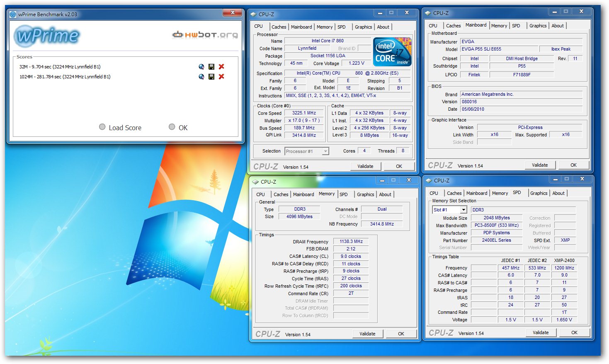Delete the 1024M score with red X
The image size is (609, 364).
pos(221,77)
